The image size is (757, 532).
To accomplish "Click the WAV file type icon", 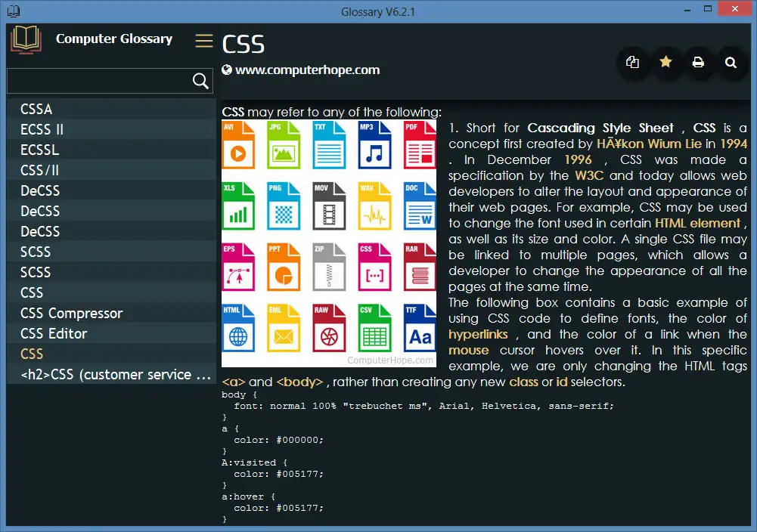I will point(374,206).
